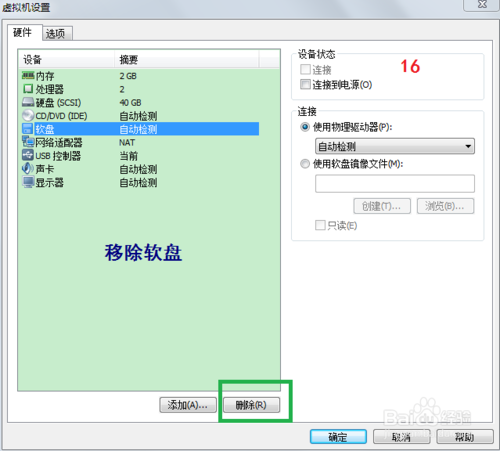The image size is (500, 451).
Task: Select 使用物理驱动器(P) radio button
Action: 305,127
